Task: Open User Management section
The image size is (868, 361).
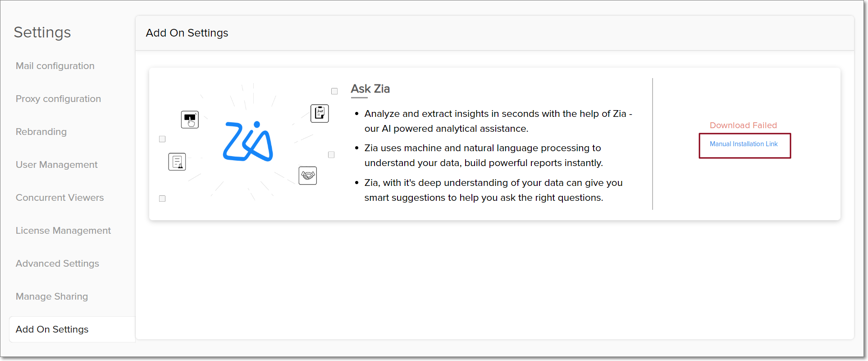Action: coord(56,165)
